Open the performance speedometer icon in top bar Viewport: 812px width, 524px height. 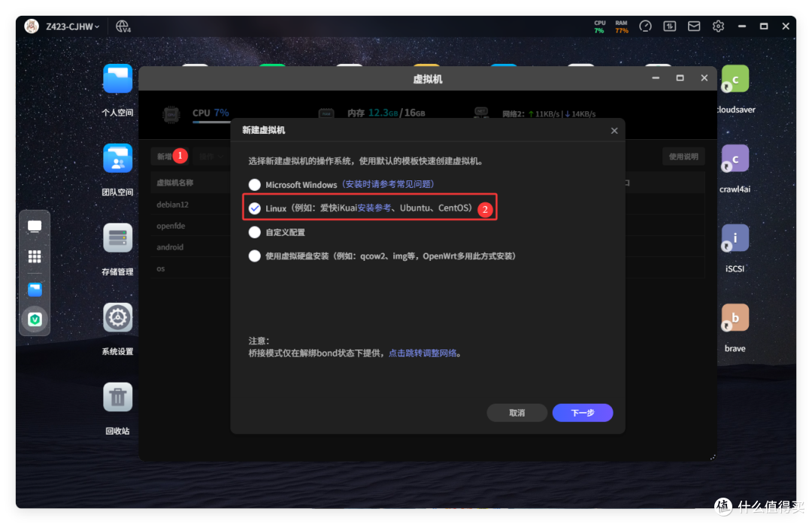645,26
